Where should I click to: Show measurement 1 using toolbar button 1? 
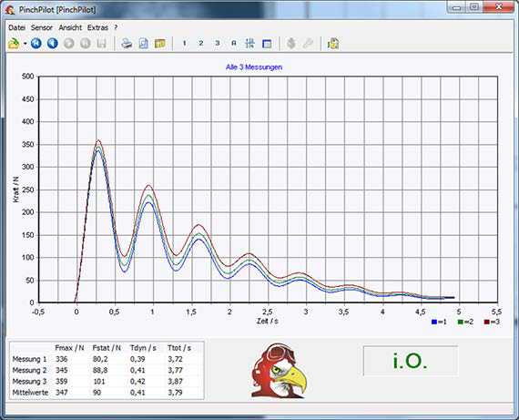pos(184,44)
